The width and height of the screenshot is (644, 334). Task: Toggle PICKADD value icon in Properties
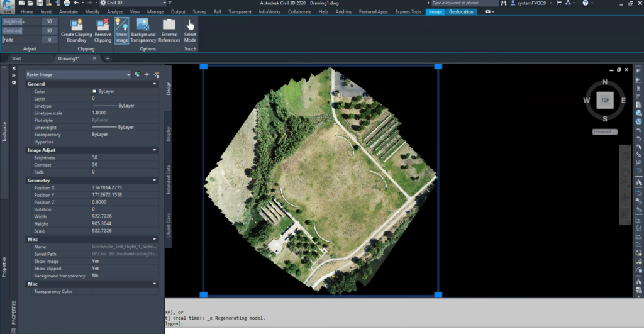pos(138,74)
